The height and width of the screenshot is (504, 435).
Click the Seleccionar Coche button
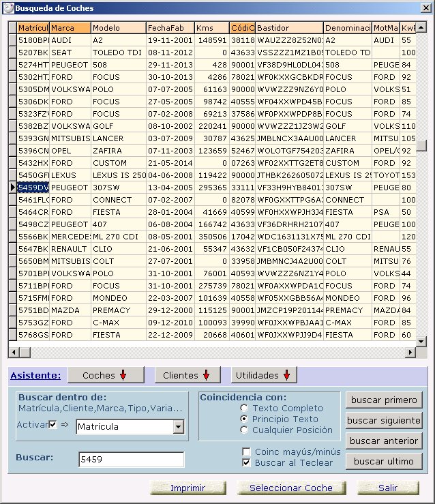[x=291, y=488]
